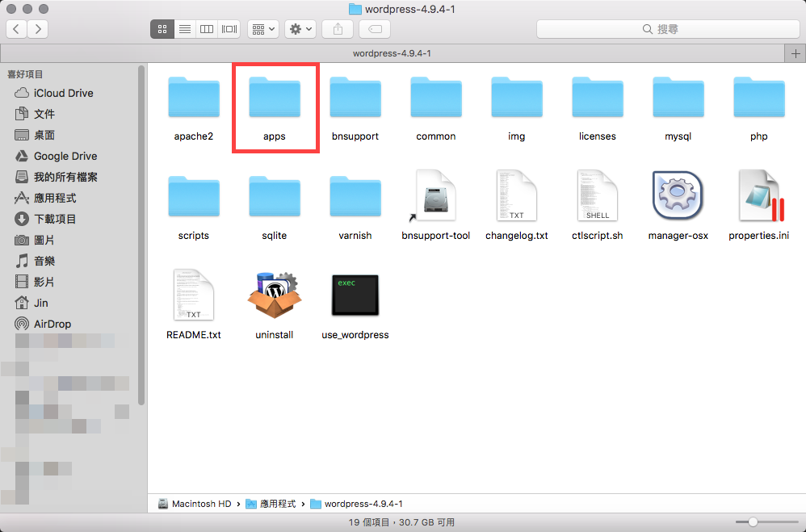806x532 pixels.
Task: Click the search field
Action: point(668,29)
